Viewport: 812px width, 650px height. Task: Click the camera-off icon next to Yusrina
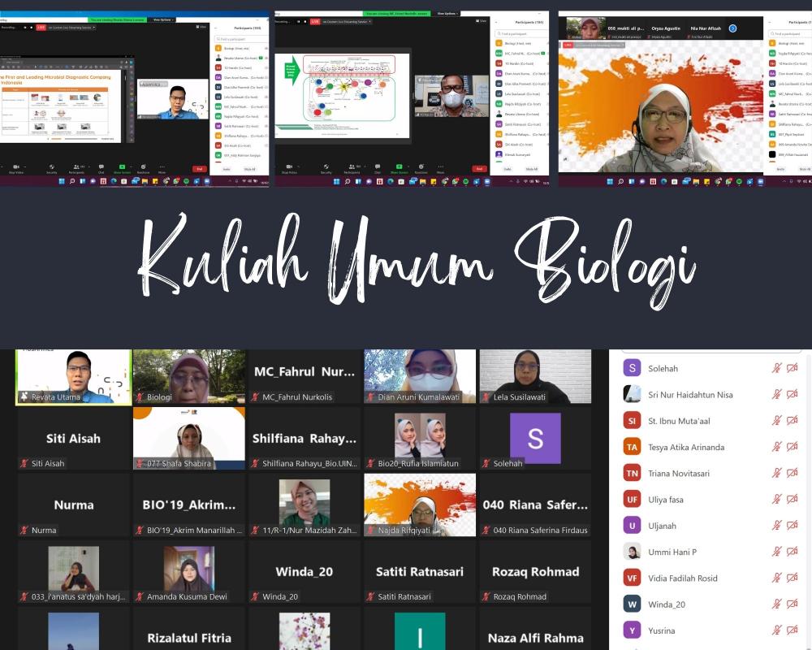[793, 630]
